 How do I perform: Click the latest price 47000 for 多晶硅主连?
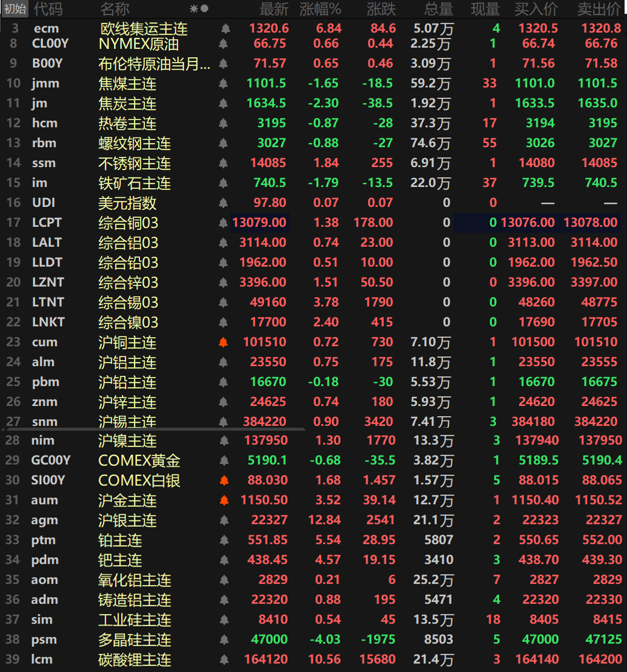pos(269,639)
